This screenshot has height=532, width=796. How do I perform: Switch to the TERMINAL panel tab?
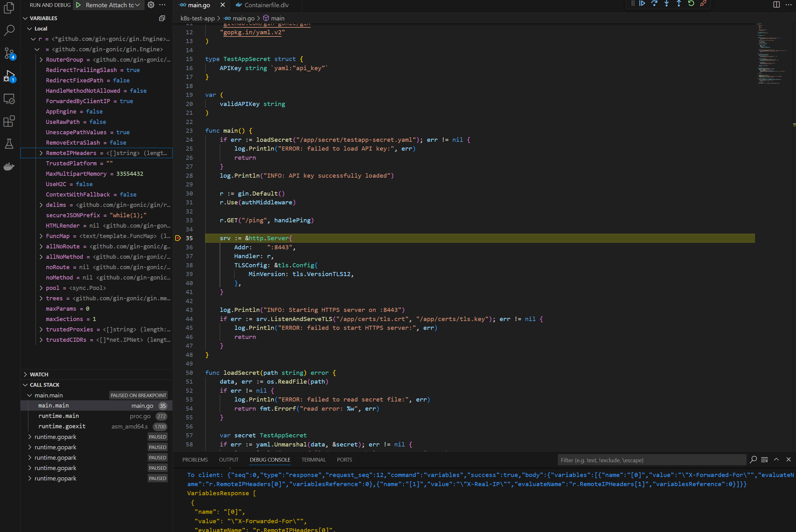[313, 459]
